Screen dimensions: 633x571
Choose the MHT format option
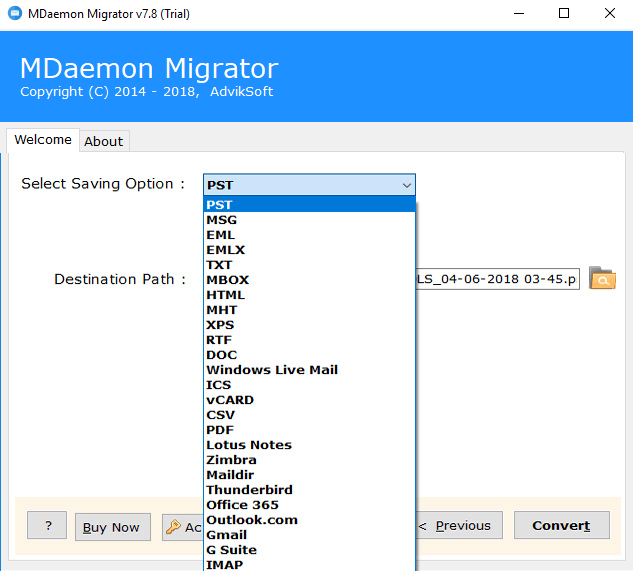(309, 310)
